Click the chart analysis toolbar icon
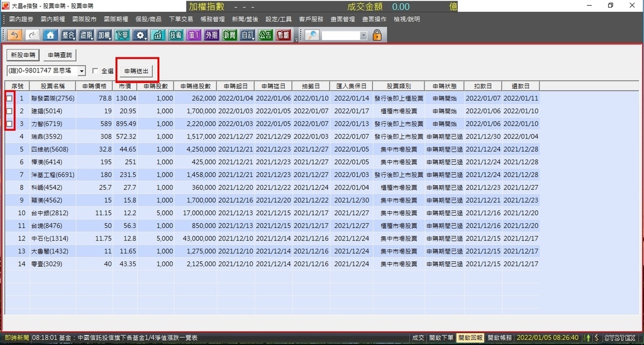The image size is (644, 345). (x=158, y=35)
